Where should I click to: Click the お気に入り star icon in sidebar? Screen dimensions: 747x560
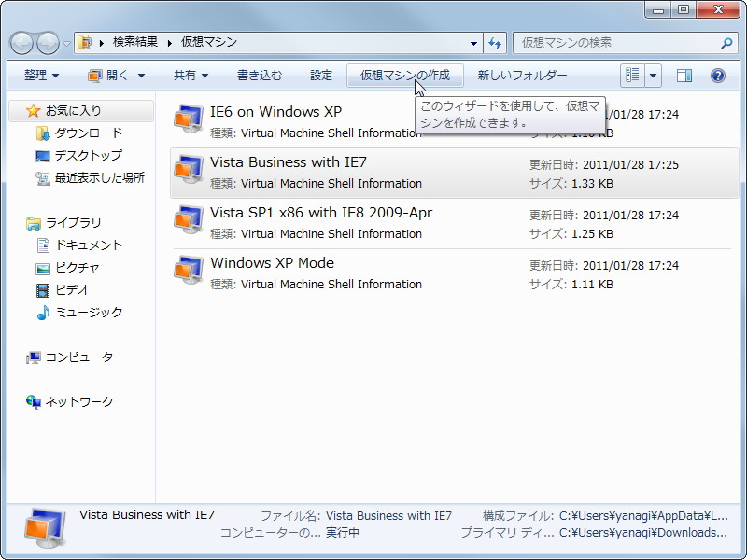[x=32, y=111]
